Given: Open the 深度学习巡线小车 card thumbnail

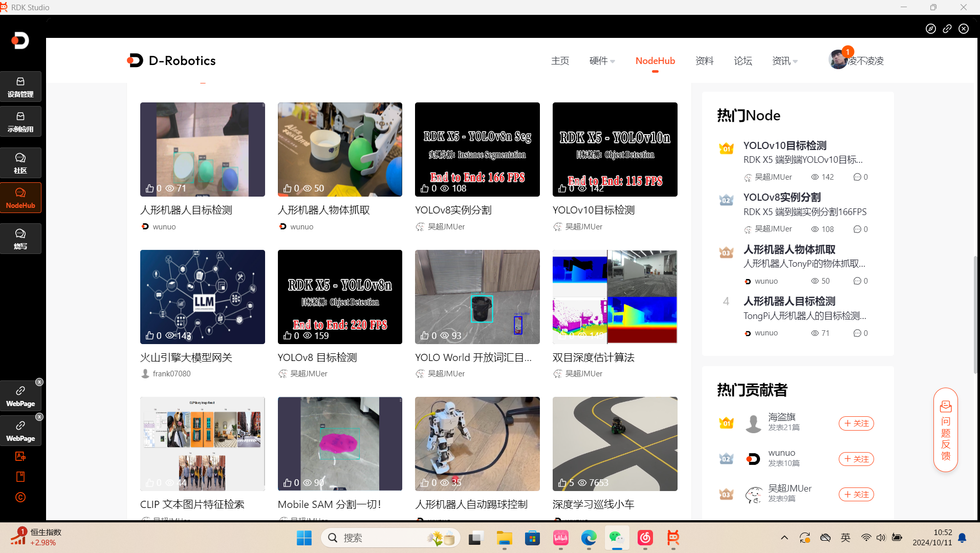Looking at the screenshot, I should 615,444.
